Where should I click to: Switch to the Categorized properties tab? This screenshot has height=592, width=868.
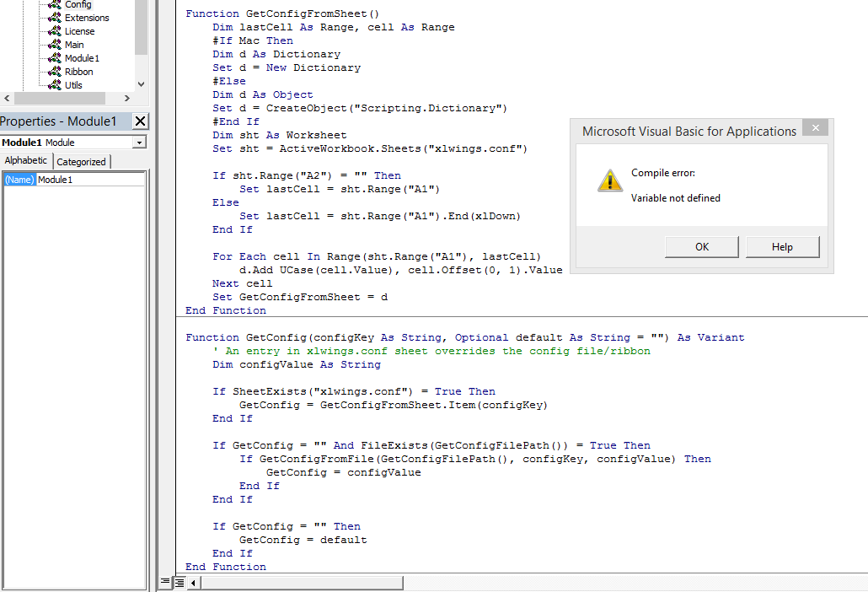click(x=82, y=162)
